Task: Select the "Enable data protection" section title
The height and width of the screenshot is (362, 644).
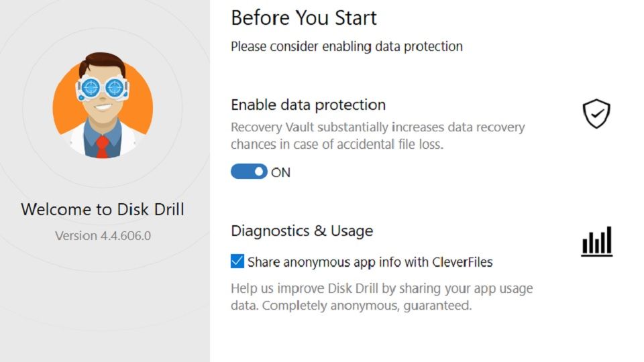Action: pyautogui.click(x=308, y=105)
